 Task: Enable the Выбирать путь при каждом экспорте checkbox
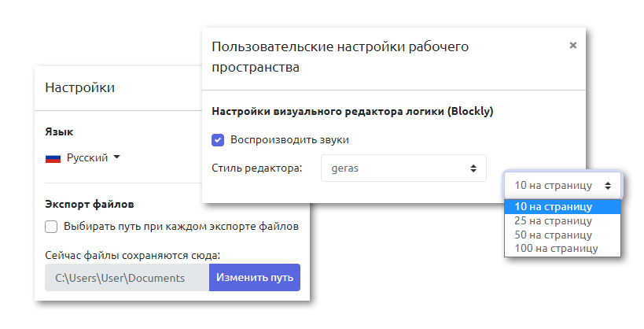(x=52, y=227)
